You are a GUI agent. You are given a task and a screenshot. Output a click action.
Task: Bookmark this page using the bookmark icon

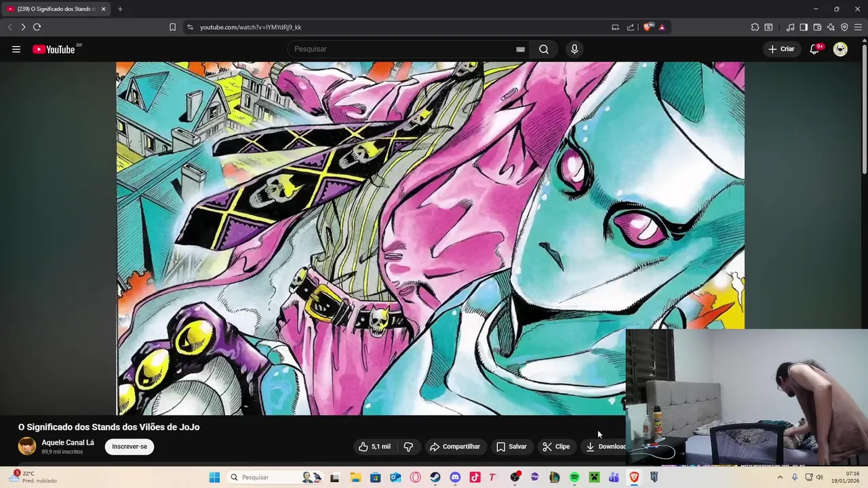(x=172, y=27)
